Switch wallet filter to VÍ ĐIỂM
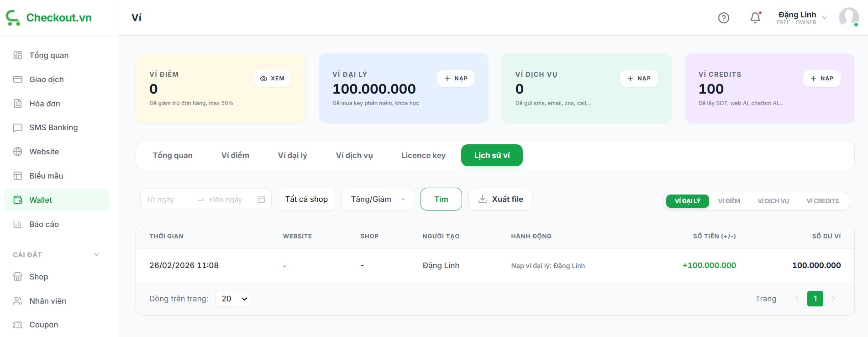Screen dimensions: 868x337 [x=729, y=201]
